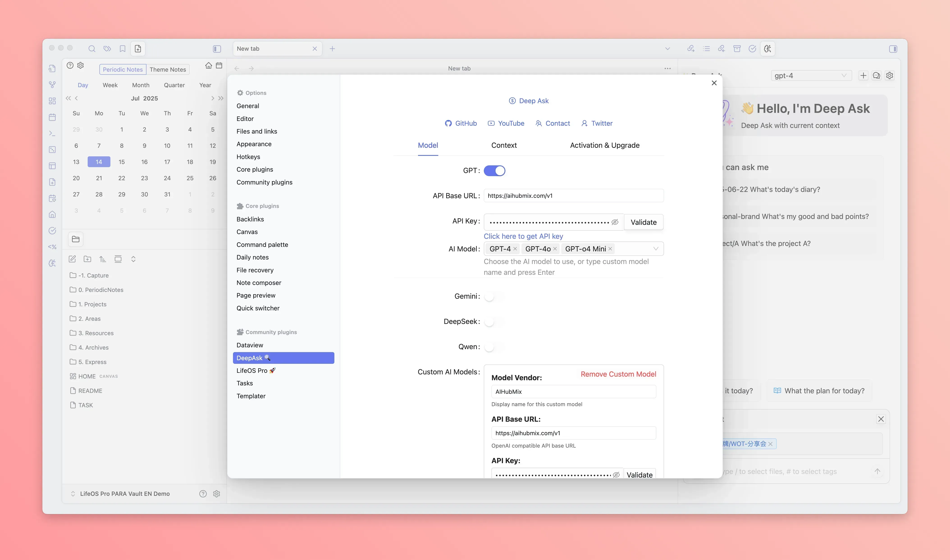Click the search magnifier icon in top toolbar
950x560 pixels.
[92, 49]
